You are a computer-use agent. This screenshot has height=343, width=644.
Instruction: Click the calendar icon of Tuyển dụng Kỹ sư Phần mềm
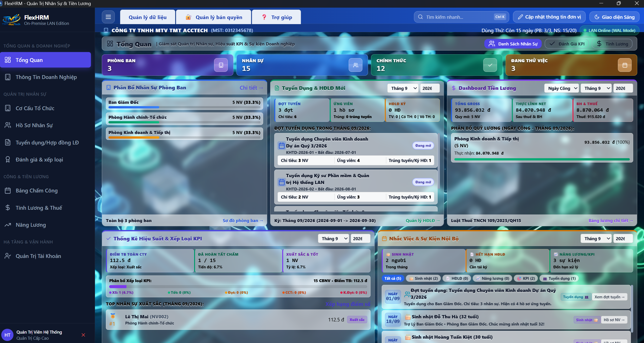click(282, 182)
